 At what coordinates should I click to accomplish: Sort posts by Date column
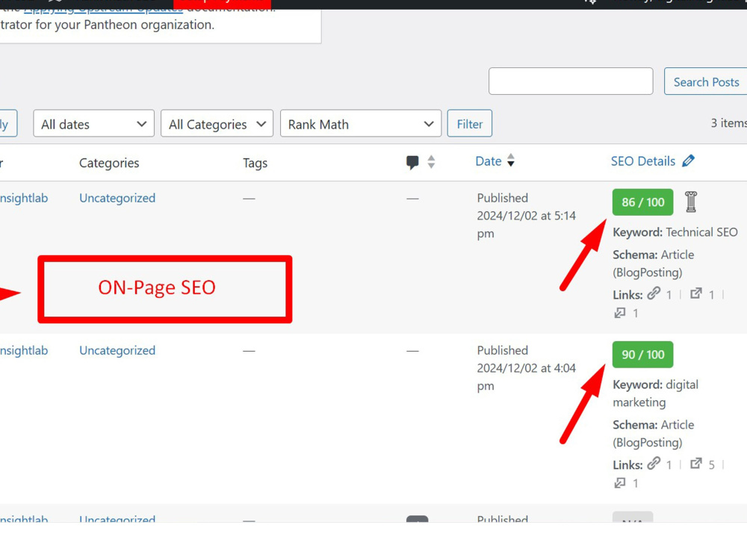coord(489,161)
